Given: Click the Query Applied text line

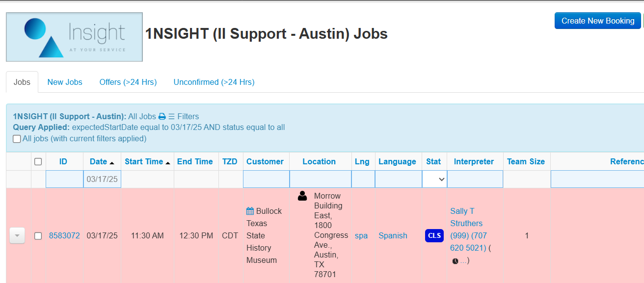Looking at the screenshot, I should point(149,128).
